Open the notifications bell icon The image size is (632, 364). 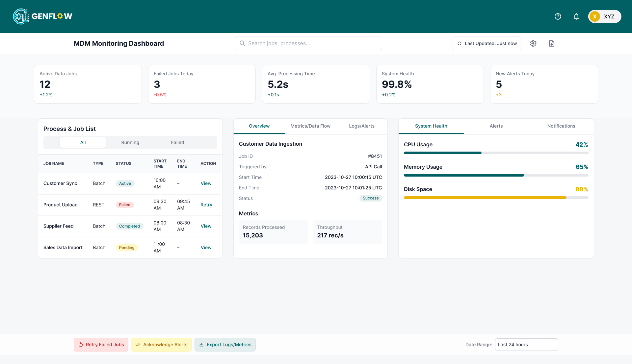[x=576, y=16]
